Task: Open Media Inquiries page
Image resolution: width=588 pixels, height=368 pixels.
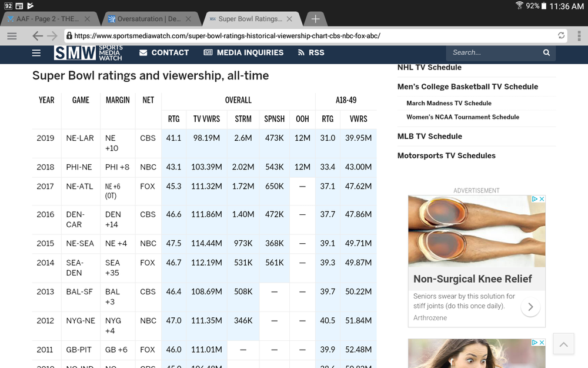Action: 244,52
